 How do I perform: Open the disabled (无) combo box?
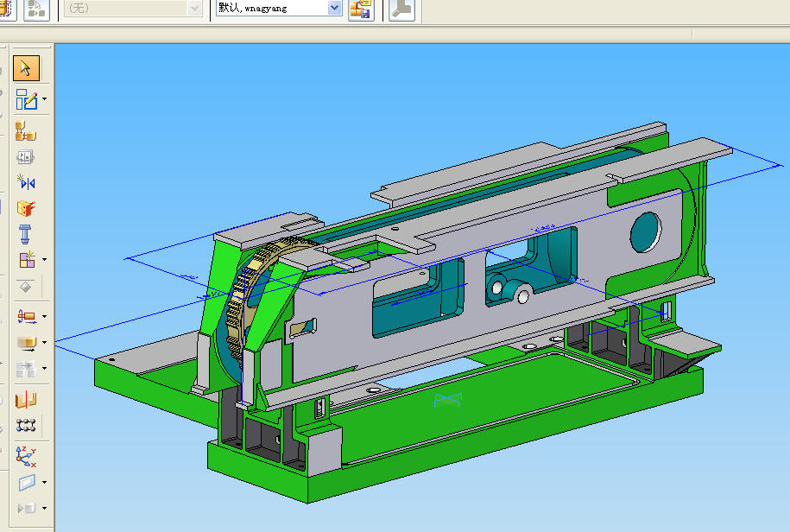pyautogui.click(x=133, y=8)
